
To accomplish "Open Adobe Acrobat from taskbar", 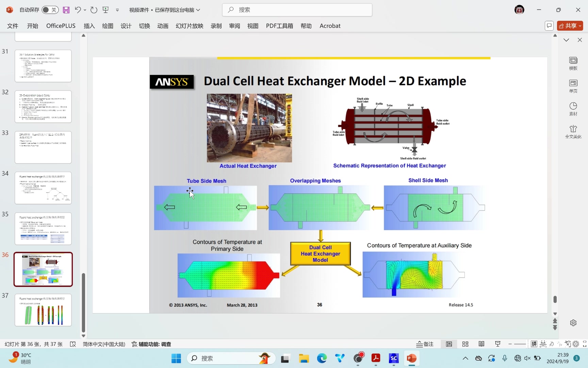I will coord(376,358).
